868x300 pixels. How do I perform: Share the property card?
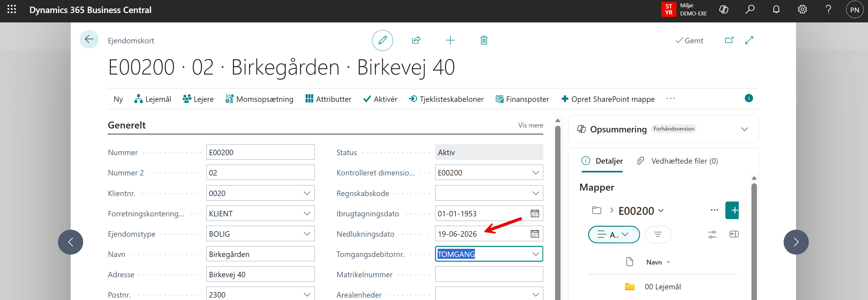click(x=416, y=40)
